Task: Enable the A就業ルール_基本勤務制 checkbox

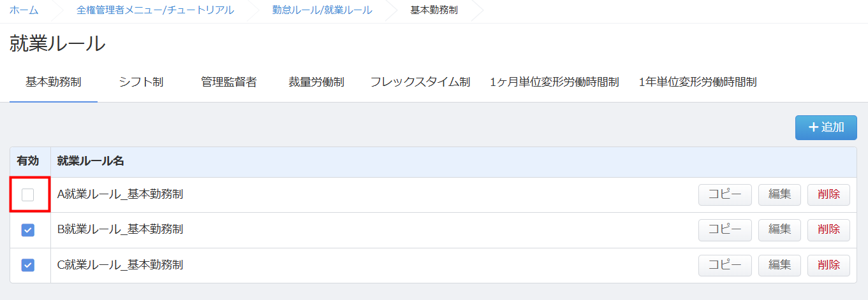Action: pos(28,195)
